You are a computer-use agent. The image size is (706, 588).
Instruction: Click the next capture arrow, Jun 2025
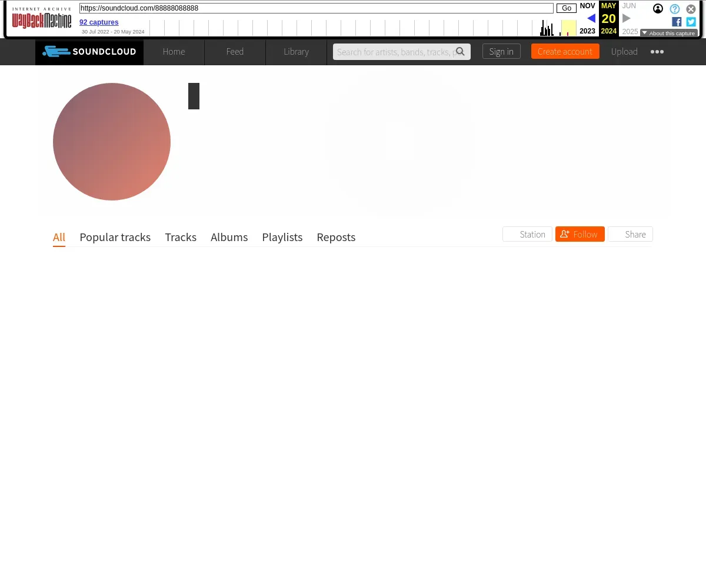coord(627,18)
